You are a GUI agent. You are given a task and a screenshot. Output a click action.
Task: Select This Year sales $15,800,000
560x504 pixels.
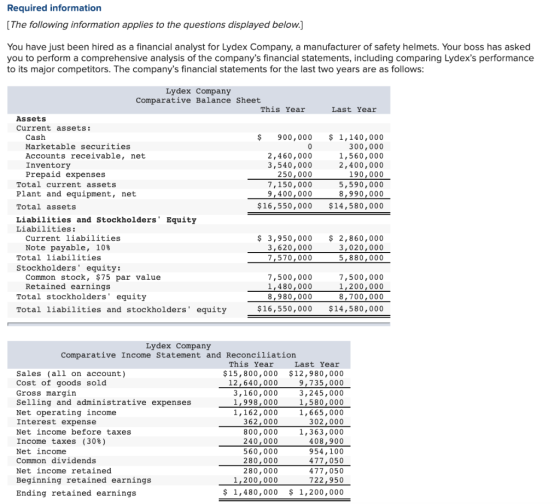click(x=250, y=373)
